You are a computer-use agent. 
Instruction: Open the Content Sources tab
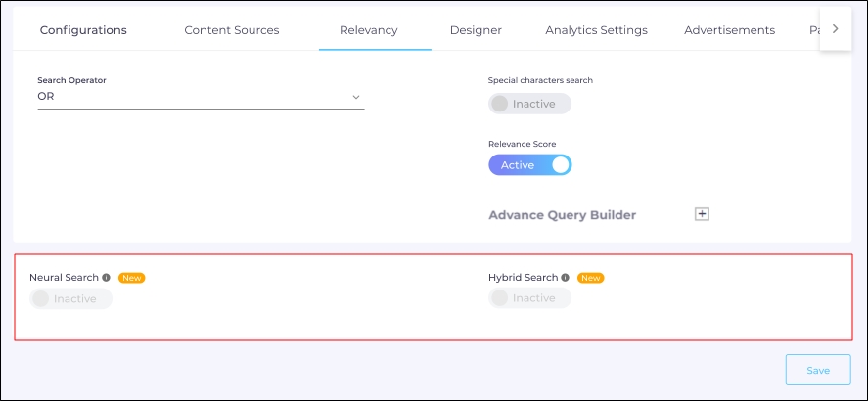tap(232, 30)
